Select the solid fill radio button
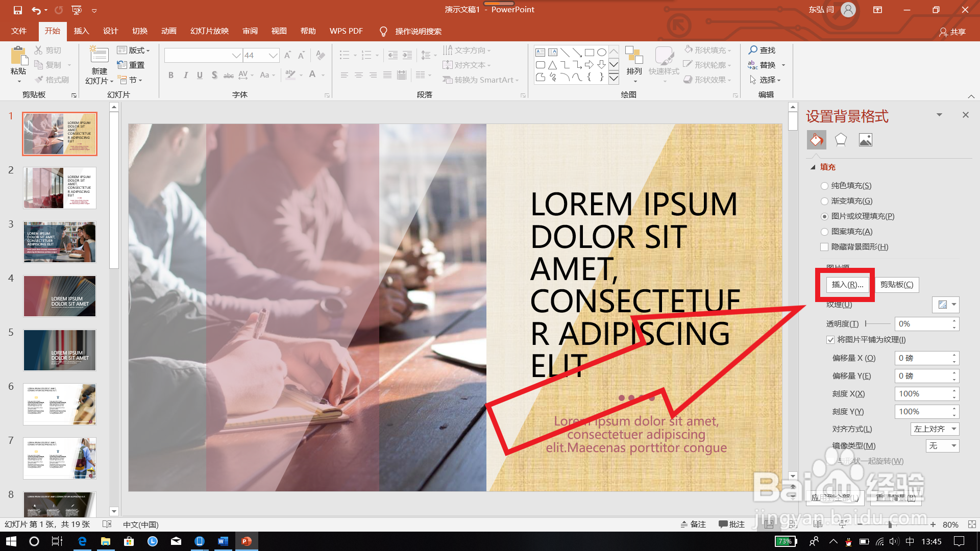The height and width of the screenshot is (551, 980). [824, 186]
